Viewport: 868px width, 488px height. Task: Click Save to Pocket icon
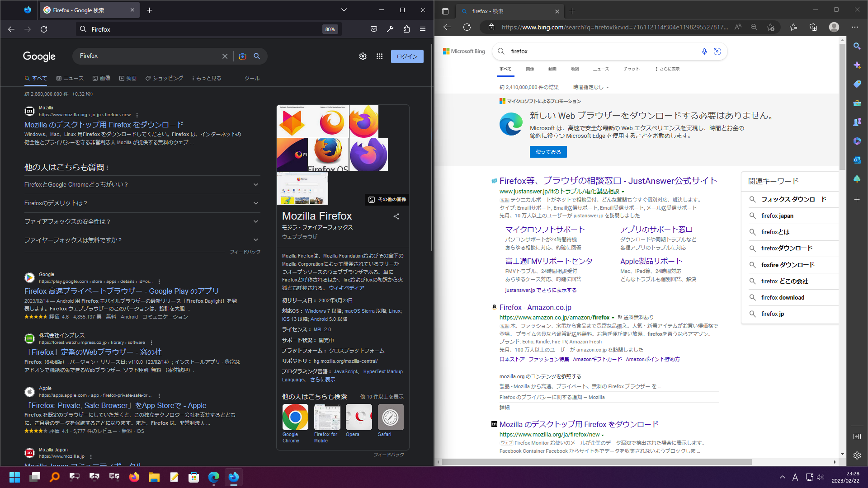(x=373, y=29)
